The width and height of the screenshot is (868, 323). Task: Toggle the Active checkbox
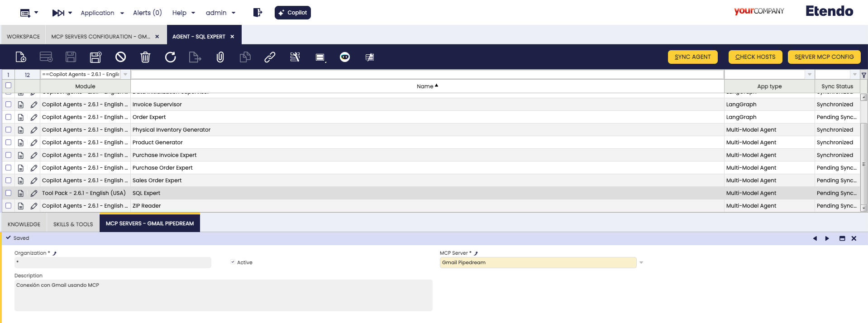click(233, 262)
